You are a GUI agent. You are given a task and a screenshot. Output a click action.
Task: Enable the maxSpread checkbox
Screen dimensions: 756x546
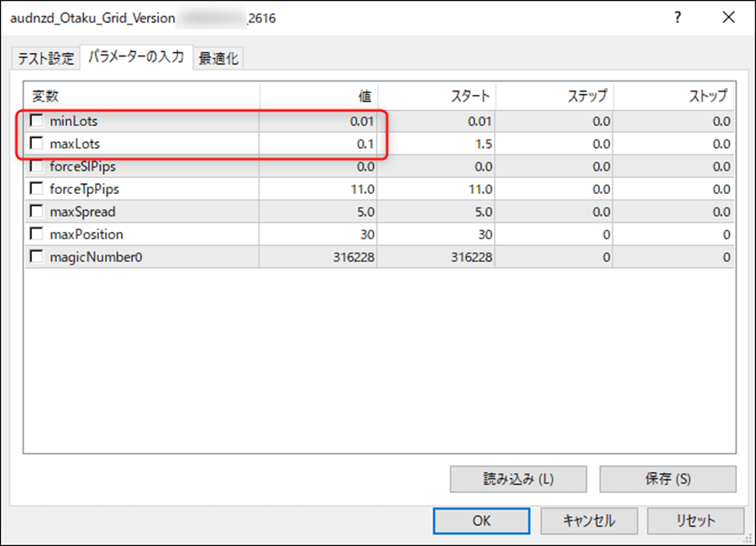point(37,212)
